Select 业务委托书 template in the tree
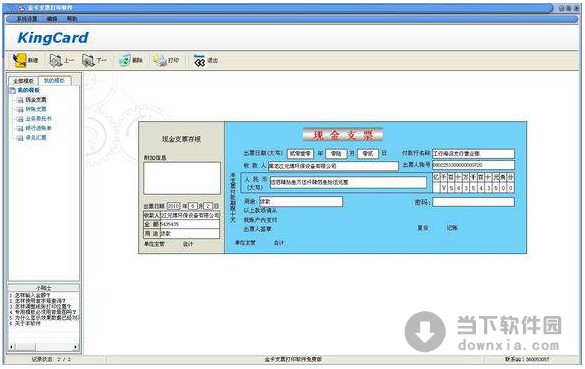The height and width of the screenshot is (369, 585). point(39,119)
